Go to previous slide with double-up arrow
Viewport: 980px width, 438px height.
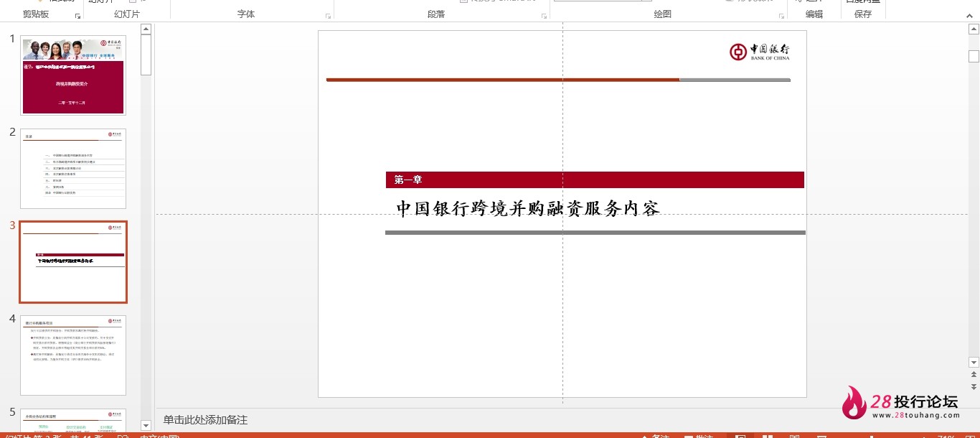(974, 374)
